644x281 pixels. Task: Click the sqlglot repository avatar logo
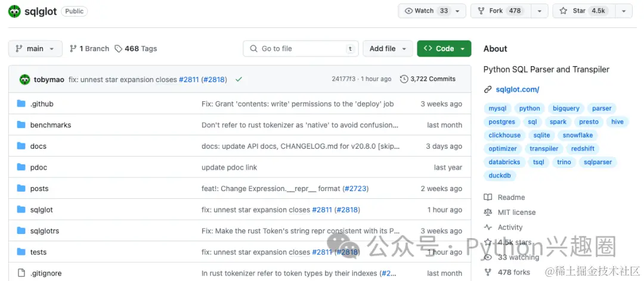[14, 11]
